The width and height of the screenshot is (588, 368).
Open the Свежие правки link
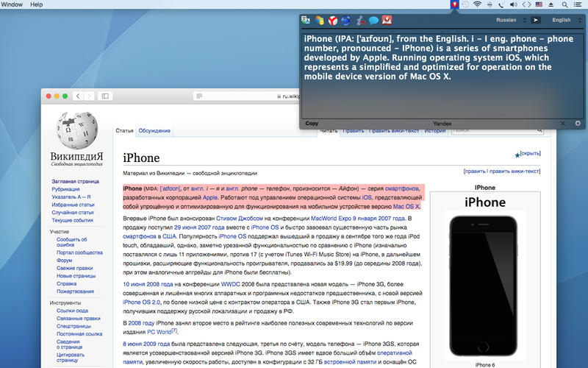(75, 268)
